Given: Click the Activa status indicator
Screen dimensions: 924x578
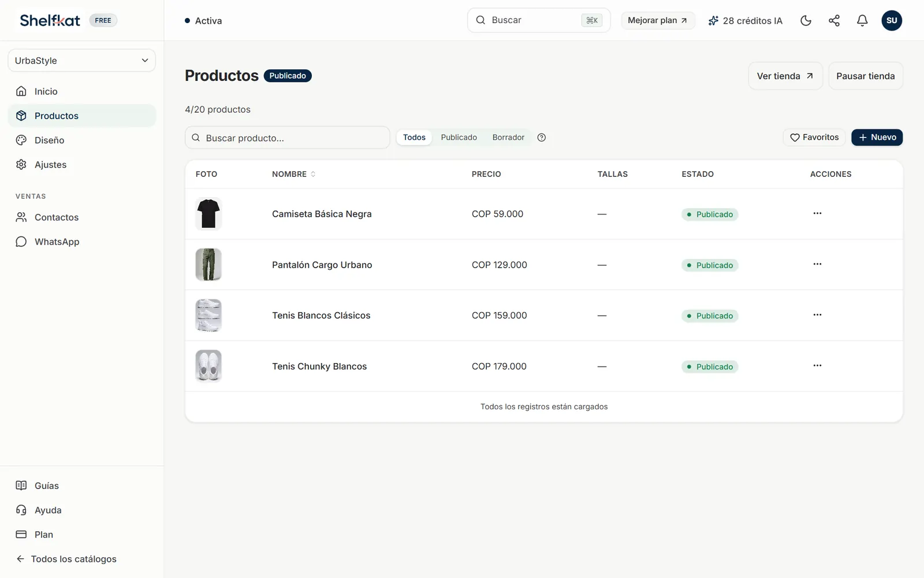Looking at the screenshot, I should click(203, 21).
